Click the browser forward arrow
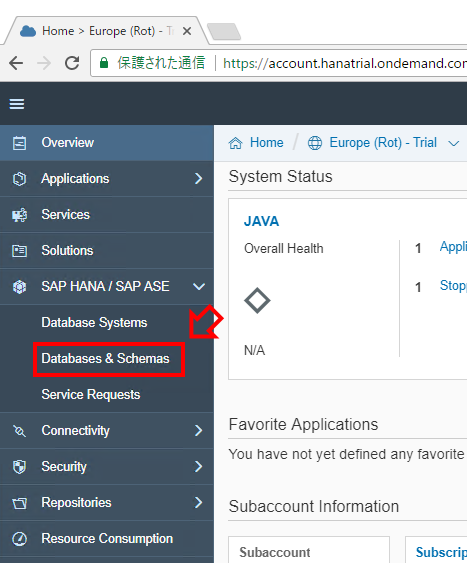The width and height of the screenshot is (467, 563). [x=44, y=63]
